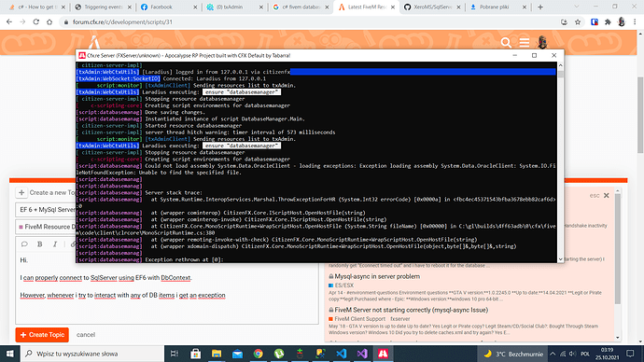This screenshot has height=362, width=644.
Task: Toggle italic formatting in the editor
Action: tap(55, 244)
